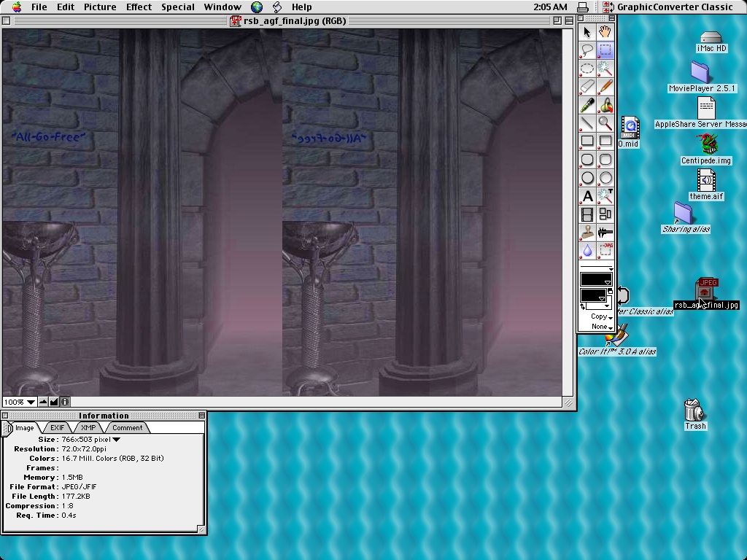Pick the elliptical selection tool

(x=587, y=69)
